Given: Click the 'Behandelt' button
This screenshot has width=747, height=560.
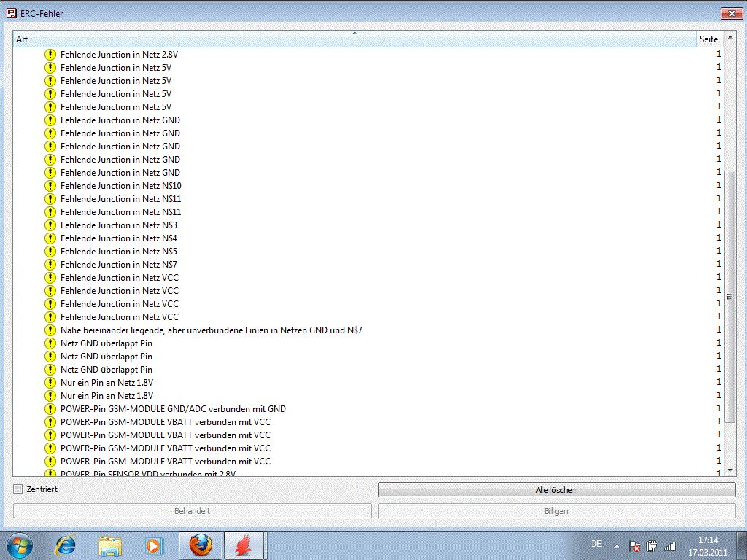Looking at the screenshot, I should [192, 511].
